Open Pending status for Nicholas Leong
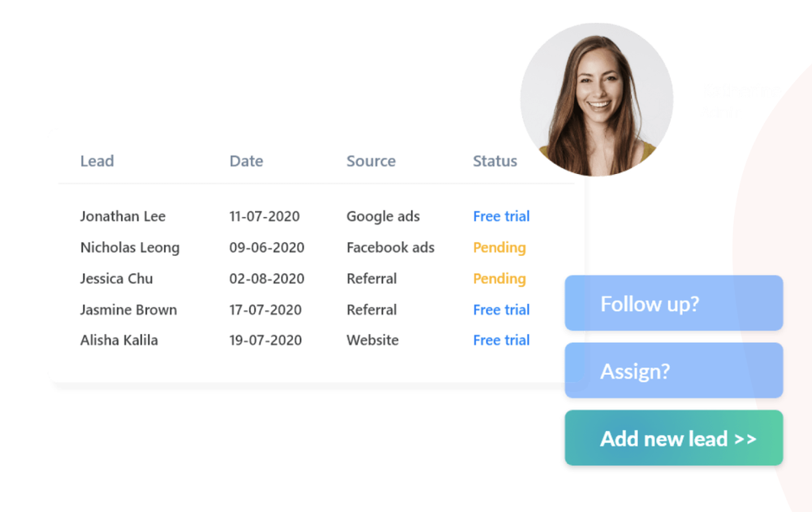 pos(499,247)
